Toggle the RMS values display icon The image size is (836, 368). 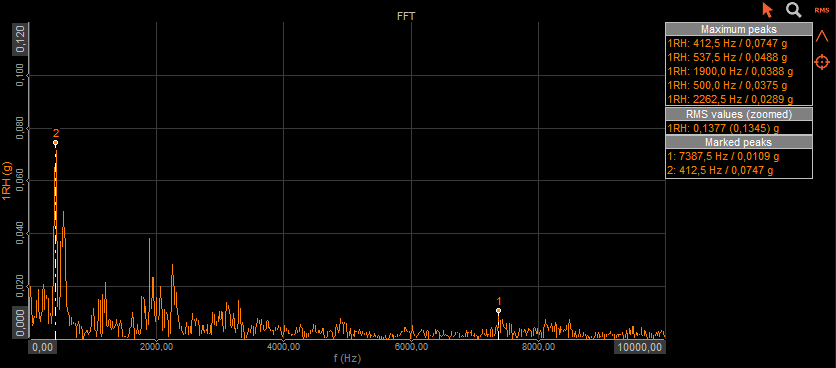[x=822, y=10]
